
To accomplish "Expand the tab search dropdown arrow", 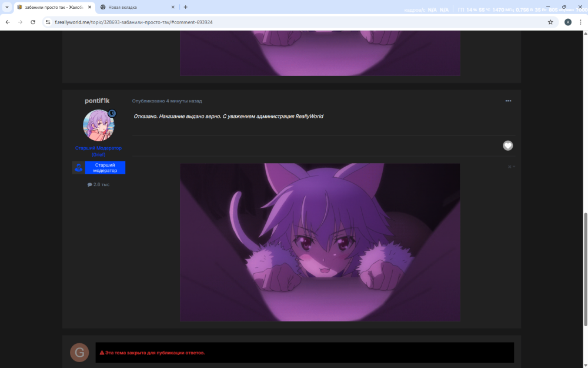I will 6,7.
